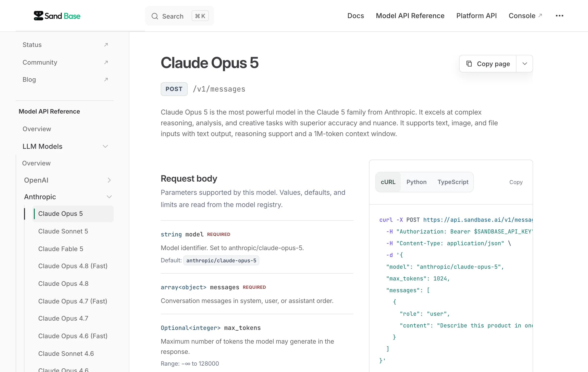The image size is (588, 372).
Task: Select Claude Opus 4.6 (Fast) in sidebar
Action: 73,336
